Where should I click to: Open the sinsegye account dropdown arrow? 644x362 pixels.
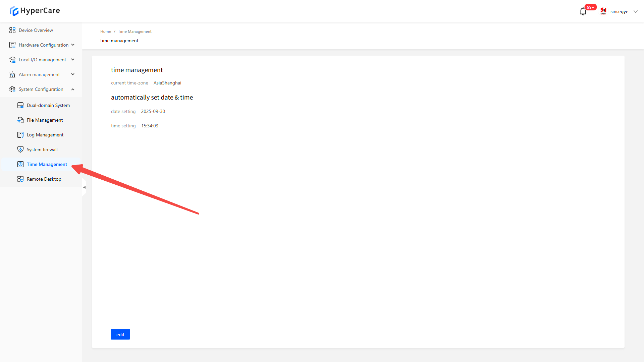coord(635,12)
